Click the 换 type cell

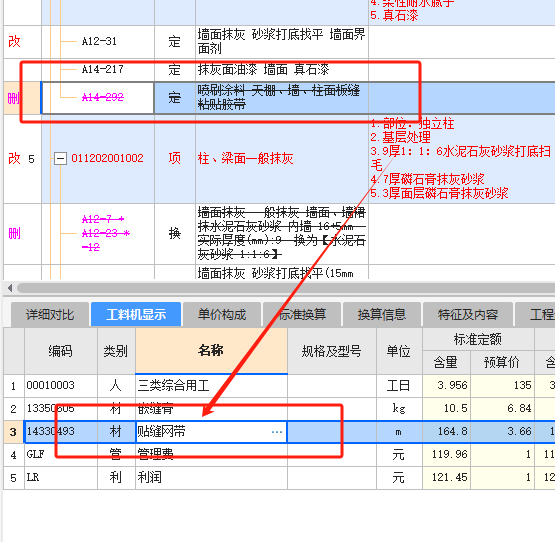point(174,233)
